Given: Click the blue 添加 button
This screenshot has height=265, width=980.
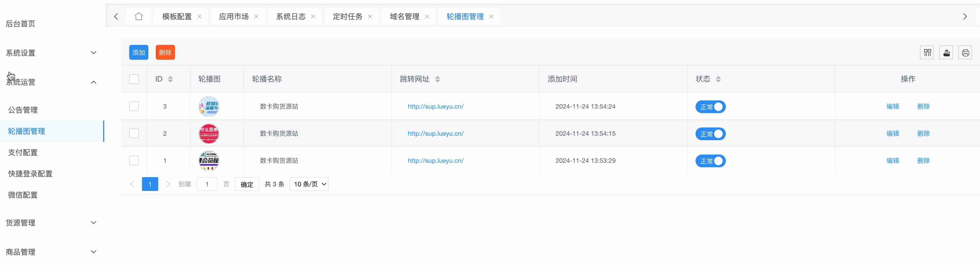Looking at the screenshot, I should pos(139,53).
